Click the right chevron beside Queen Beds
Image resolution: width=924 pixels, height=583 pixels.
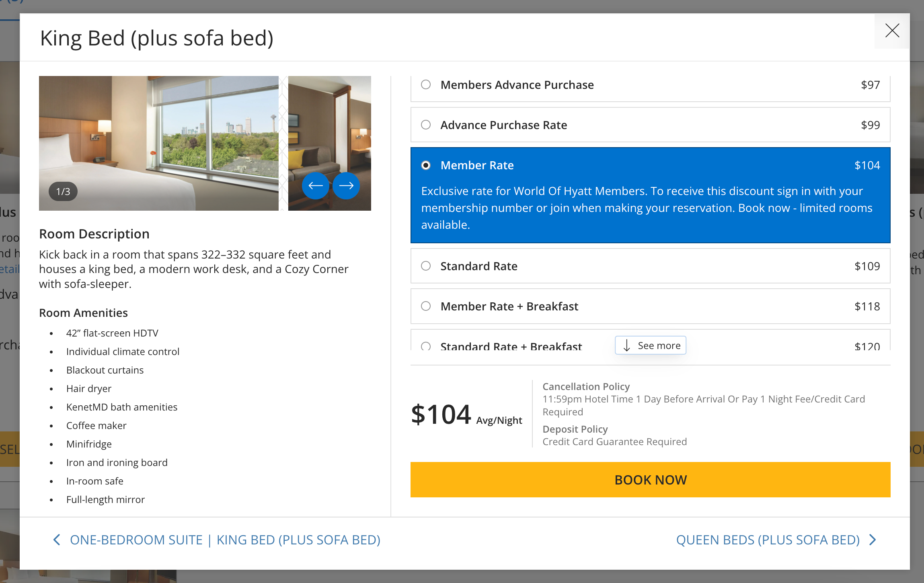tap(872, 540)
